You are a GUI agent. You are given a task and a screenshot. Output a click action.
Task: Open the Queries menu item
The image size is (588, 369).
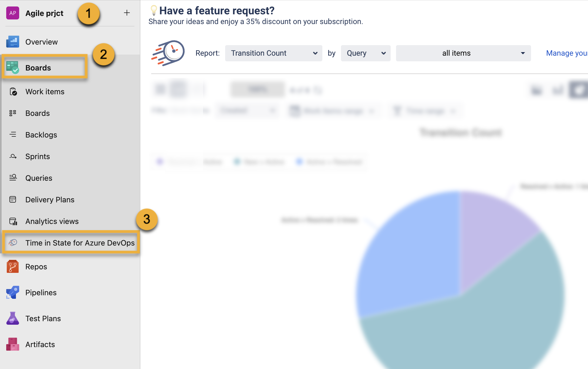point(39,178)
